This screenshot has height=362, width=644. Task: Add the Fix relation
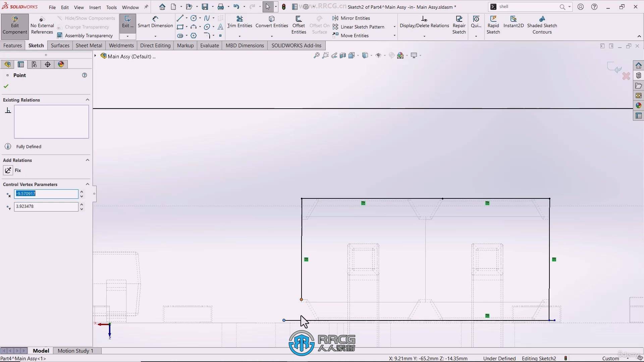pyautogui.click(x=8, y=170)
